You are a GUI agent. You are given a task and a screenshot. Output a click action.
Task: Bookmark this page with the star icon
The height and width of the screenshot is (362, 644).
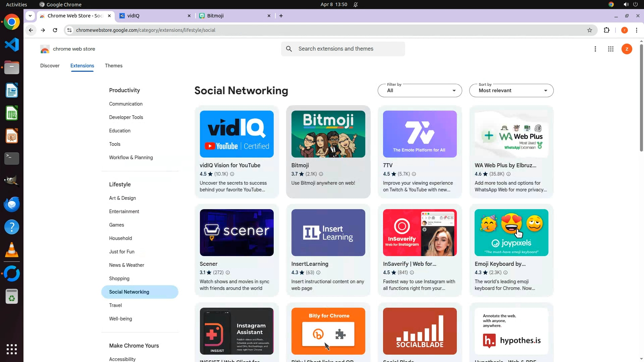tap(590, 30)
